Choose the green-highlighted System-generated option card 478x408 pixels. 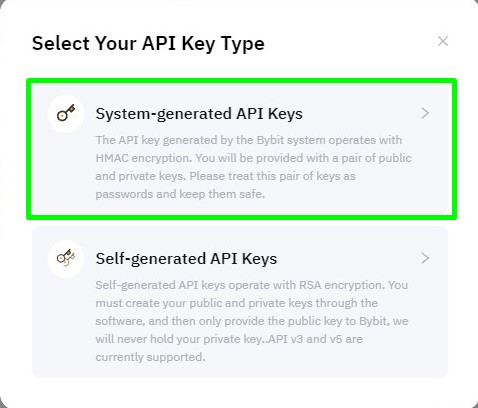(x=241, y=149)
